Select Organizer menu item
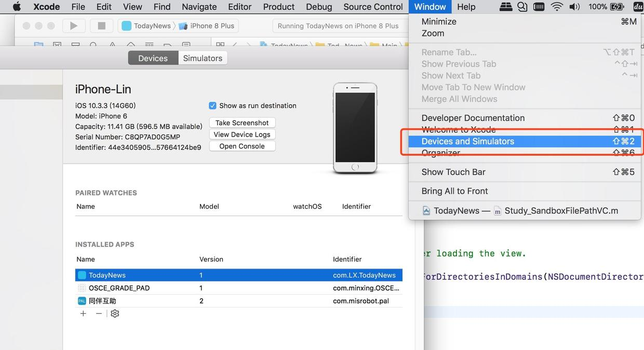The height and width of the screenshot is (350, 644). pos(525,153)
